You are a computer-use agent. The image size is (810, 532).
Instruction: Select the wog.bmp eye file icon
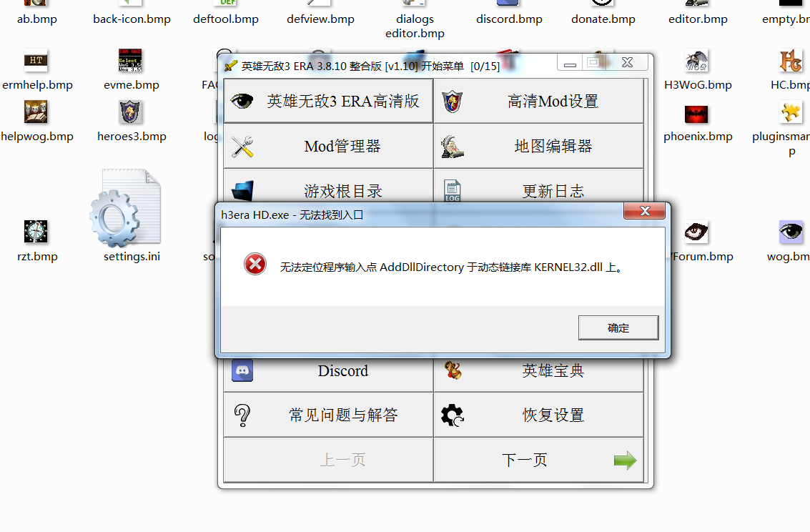(791, 232)
